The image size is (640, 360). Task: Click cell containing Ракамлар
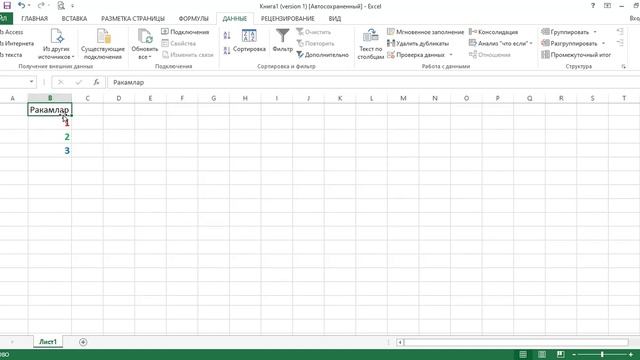[x=50, y=110]
